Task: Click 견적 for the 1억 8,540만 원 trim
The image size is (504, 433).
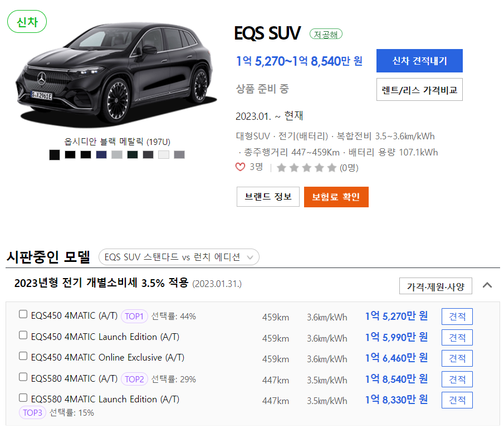Action: click(457, 380)
